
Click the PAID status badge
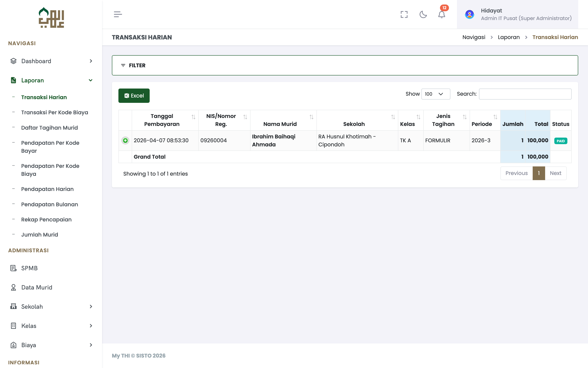[561, 141]
